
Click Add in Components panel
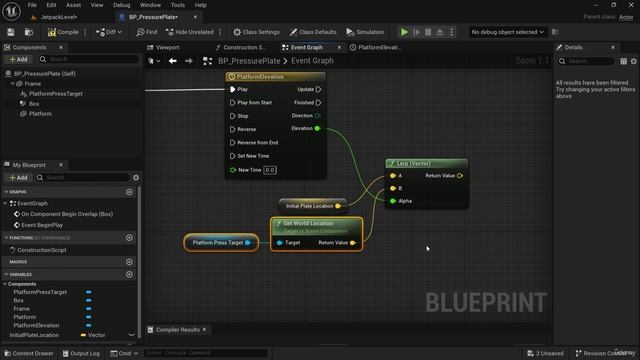click(x=18, y=59)
